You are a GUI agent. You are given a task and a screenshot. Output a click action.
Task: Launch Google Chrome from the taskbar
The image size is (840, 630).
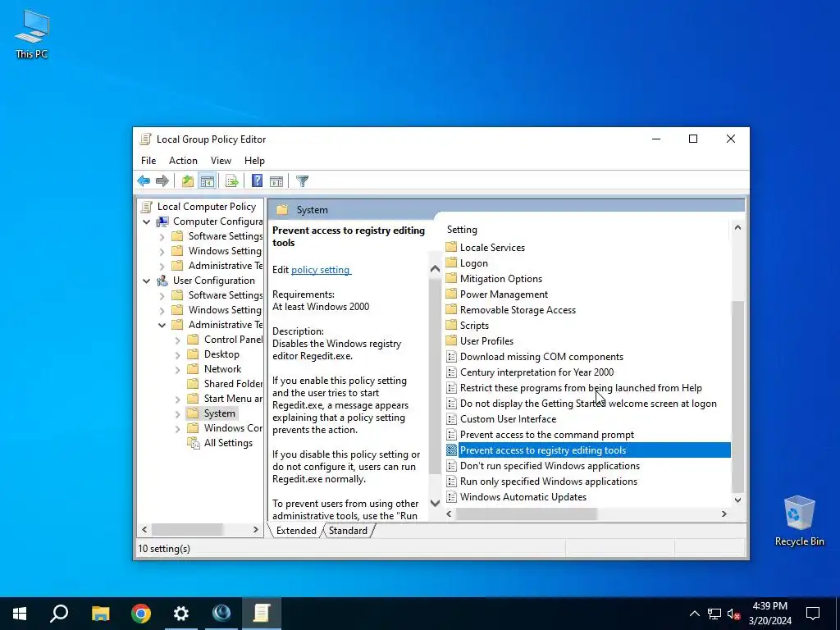(x=141, y=614)
